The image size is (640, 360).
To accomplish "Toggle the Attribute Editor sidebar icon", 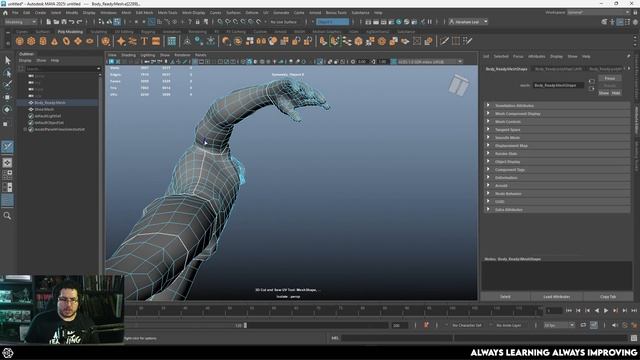I will (x=620, y=22).
